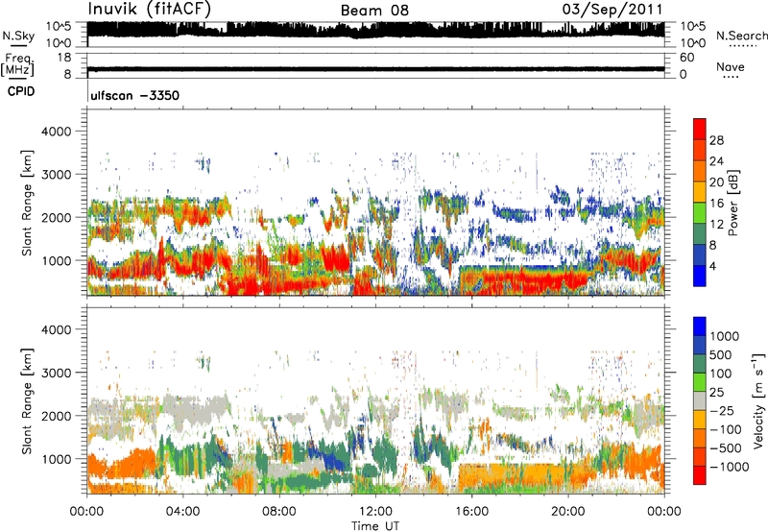This screenshot has height=532, width=768.
Task: Click the '18' frequency axis tick
Action: click(64, 58)
